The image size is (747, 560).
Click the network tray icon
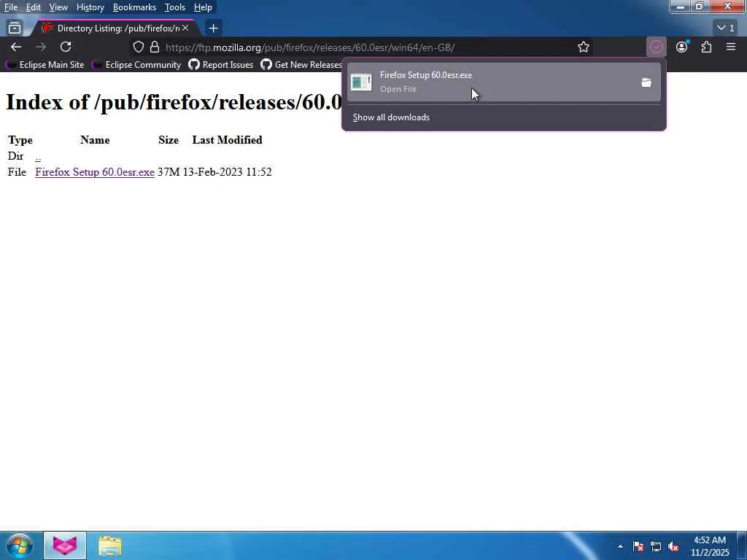click(x=656, y=546)
